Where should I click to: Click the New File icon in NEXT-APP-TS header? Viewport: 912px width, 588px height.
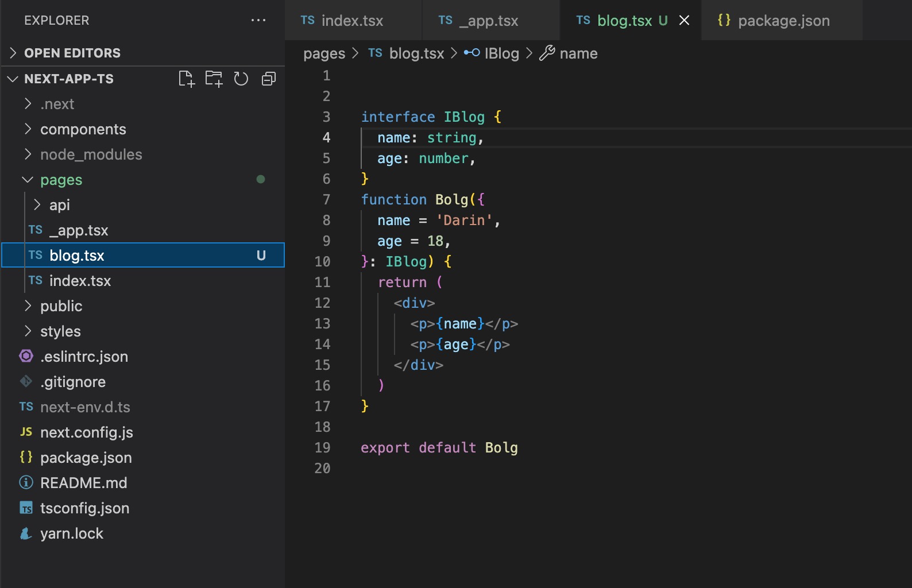pos(187,79)
